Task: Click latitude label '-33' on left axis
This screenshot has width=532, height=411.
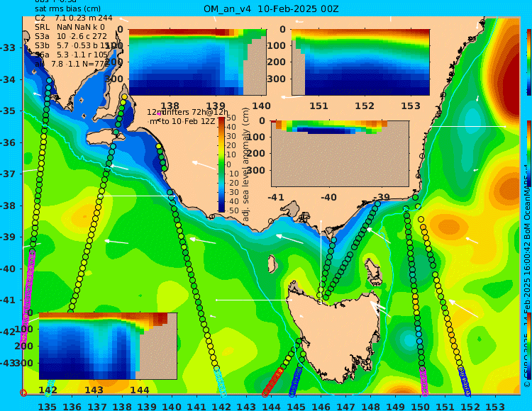Action: (8, 47)
